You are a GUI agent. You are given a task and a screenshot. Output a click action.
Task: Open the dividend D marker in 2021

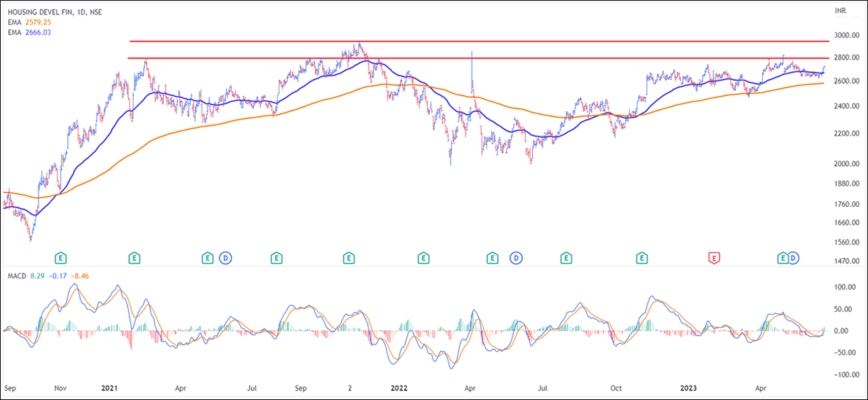coord(226,258)
